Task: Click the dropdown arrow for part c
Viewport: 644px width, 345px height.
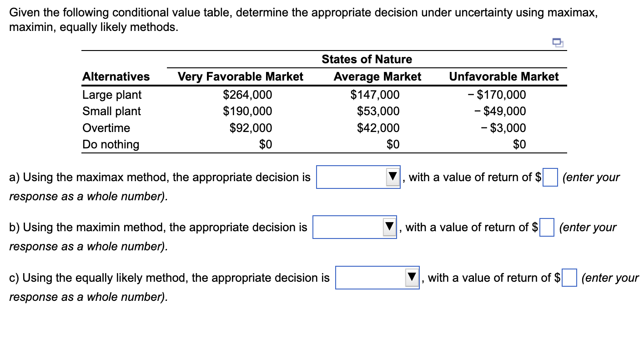Action: 411,278
